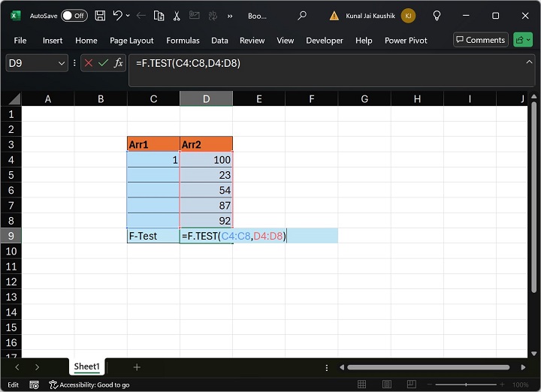
Task: Select cell D4 containing 100
Action: (206, 160)
